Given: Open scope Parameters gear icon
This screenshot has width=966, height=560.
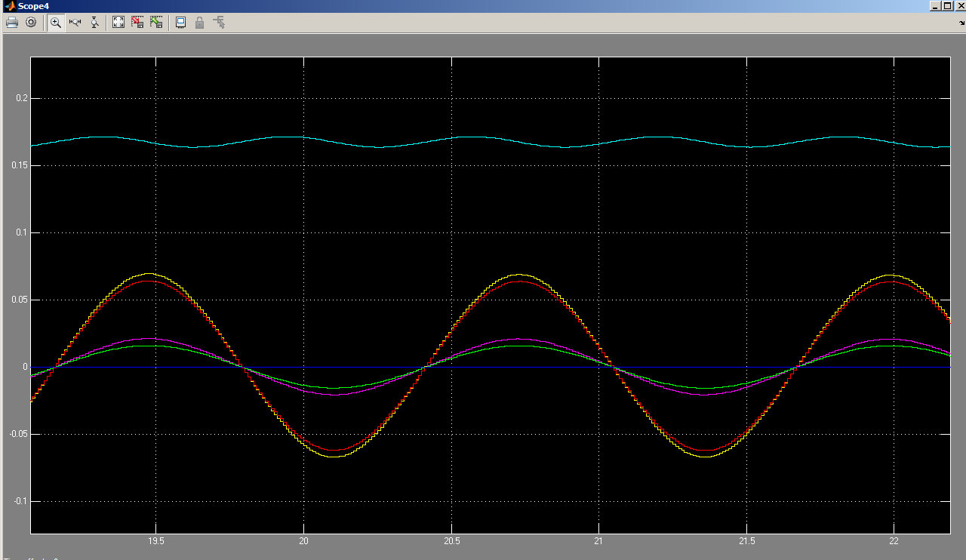Looking at the screenshot, I should coord(31,23).
